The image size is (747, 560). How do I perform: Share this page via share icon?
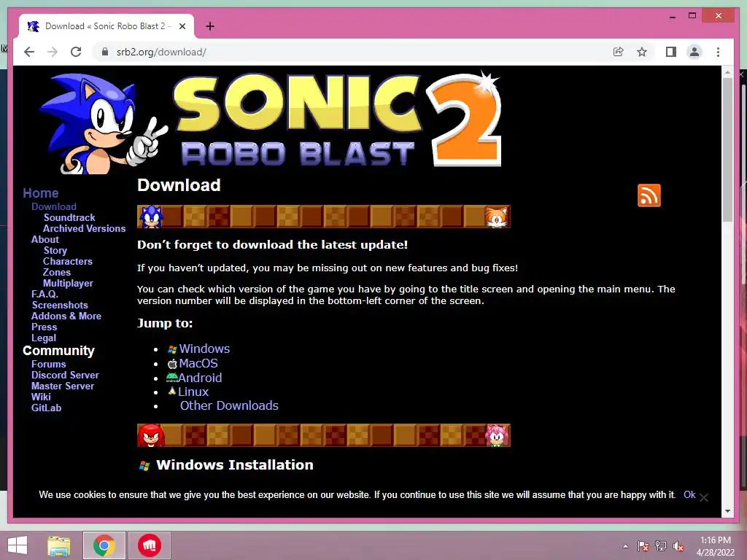pos(618,52)
